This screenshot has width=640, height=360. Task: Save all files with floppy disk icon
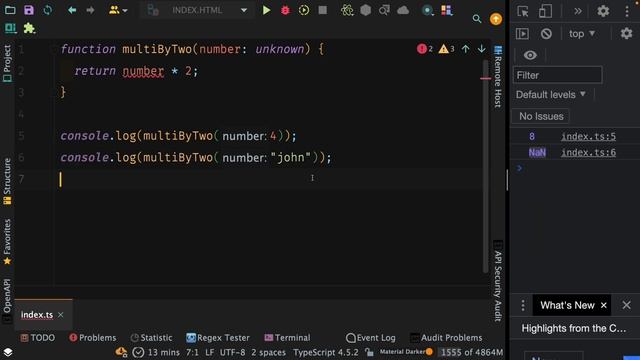(x=29, y=10)
